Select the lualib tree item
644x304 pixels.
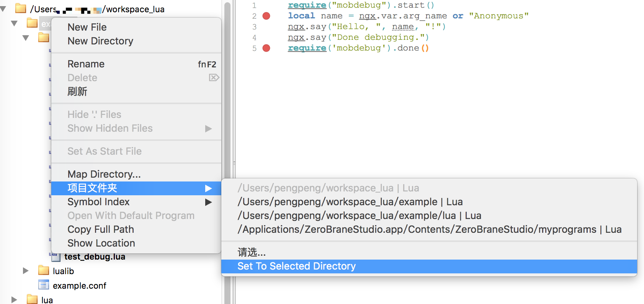(63, 271)
